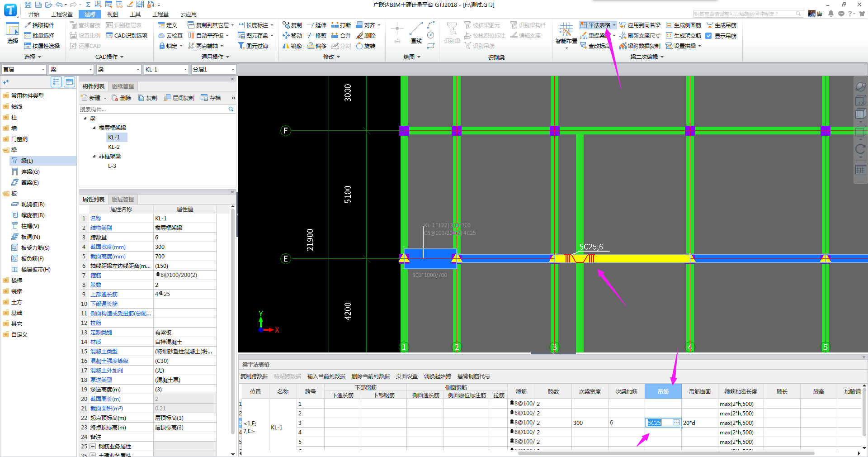Click 生成吊筋 generate hanging rebar
This screenshot has width=868, height=457.
pyautogui.click(x=722, y=25)
